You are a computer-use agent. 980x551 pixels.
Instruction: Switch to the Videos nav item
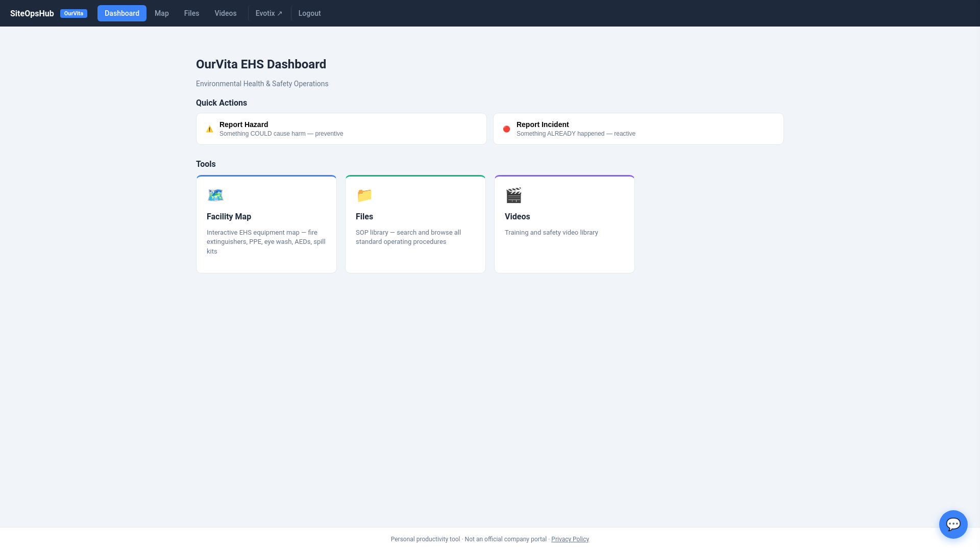tap(226, 13)
